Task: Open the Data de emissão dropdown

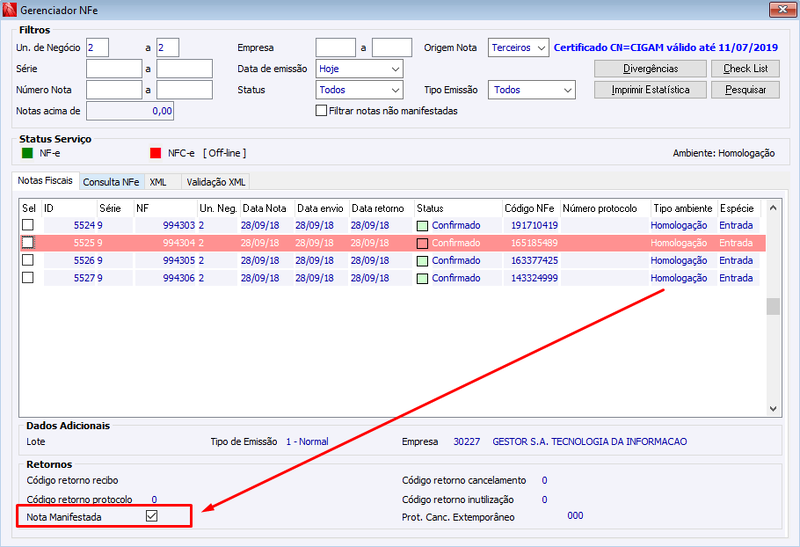Action: pyautogui.click(x=360, y=69)
